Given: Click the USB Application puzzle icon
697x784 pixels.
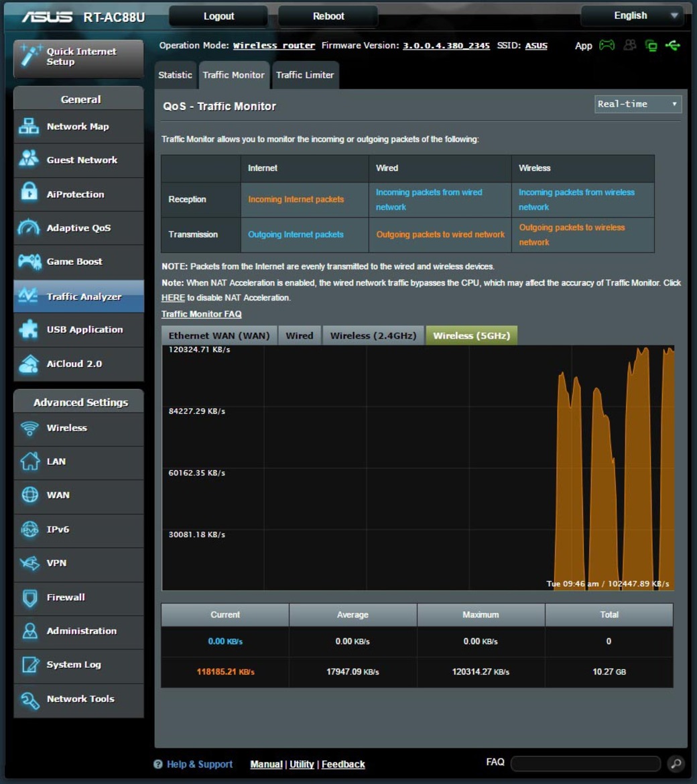Looking at the screenshot, I should [28, 329].
